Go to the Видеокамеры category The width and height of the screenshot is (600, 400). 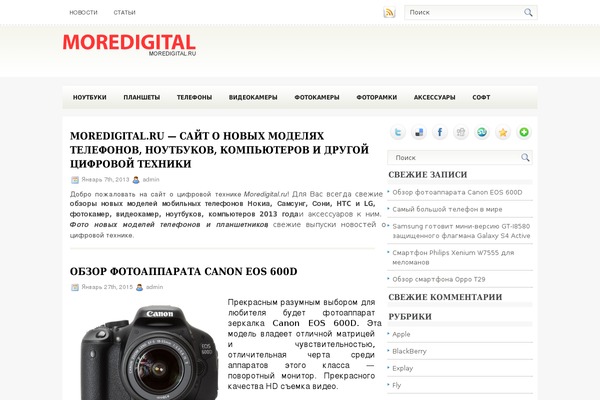coord(253,97)
